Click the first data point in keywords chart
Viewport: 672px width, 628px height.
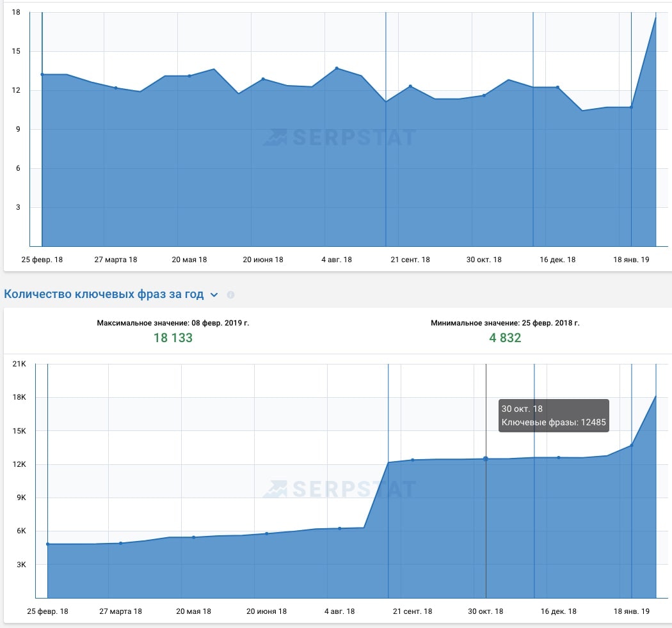tap(47, 544)
